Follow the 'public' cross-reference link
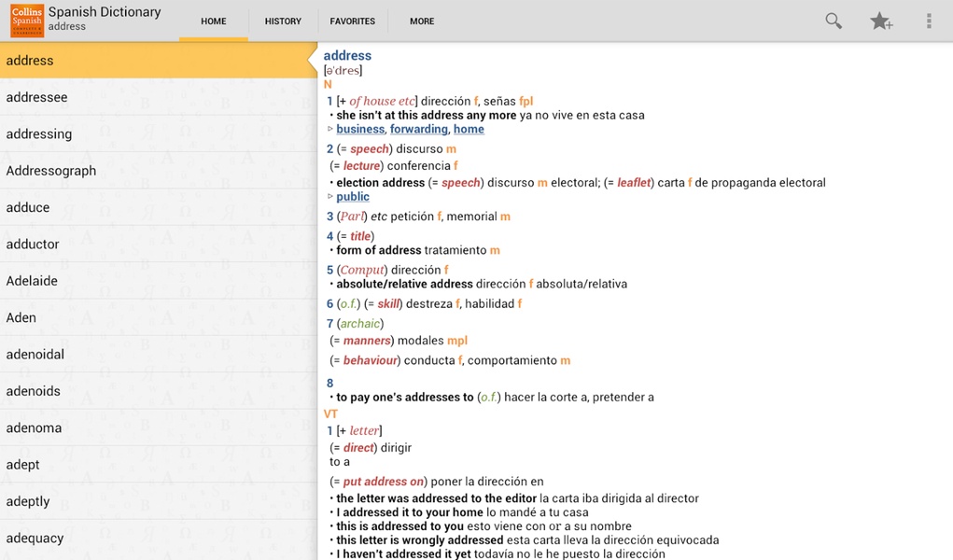This screenshot has height=560, width=953. coord(353,196)
